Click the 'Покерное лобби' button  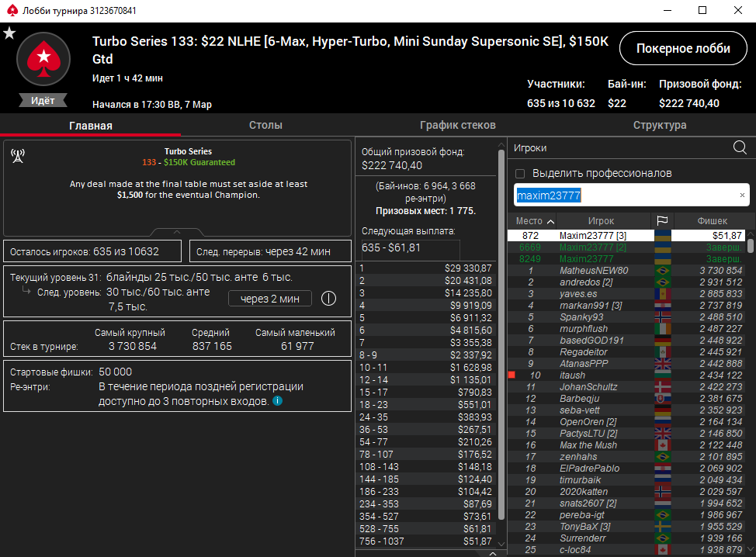[x=683, y=48]
